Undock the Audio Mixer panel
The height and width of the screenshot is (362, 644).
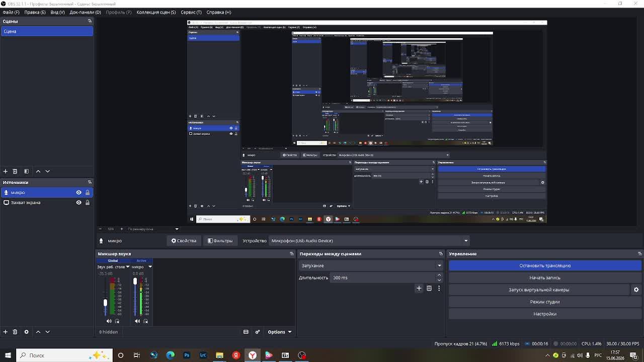[x=291, y=254]
